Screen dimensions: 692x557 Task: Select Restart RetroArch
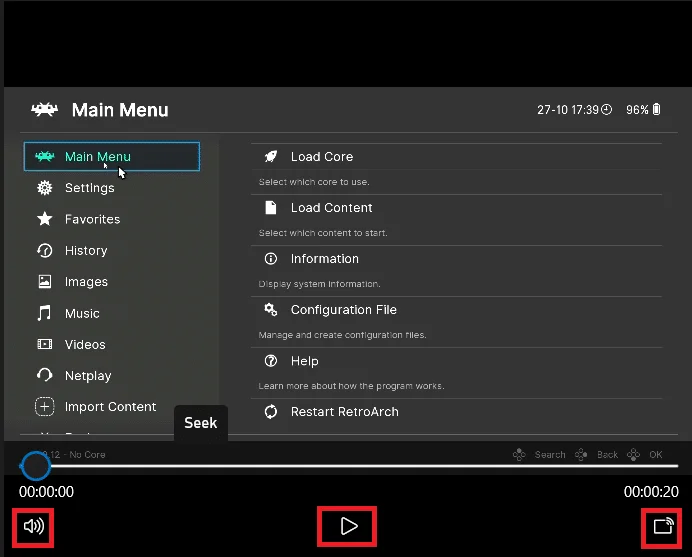click(x=457, y=412)
